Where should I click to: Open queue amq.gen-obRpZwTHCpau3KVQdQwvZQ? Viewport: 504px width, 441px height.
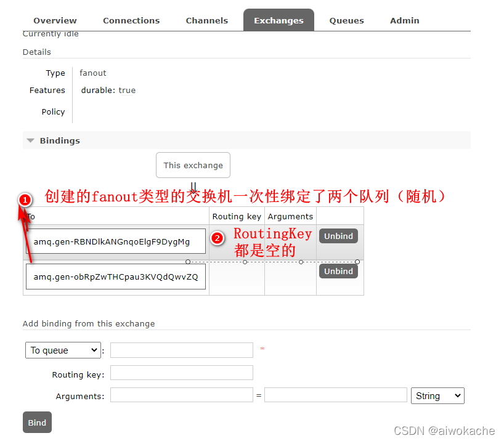coord(116,277)
